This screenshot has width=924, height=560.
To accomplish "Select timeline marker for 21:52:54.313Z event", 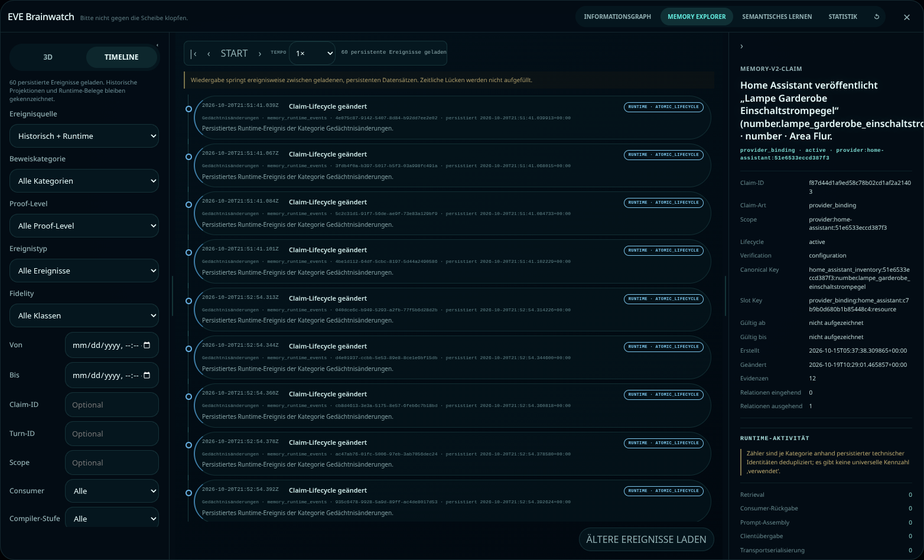I will point(188,301).
